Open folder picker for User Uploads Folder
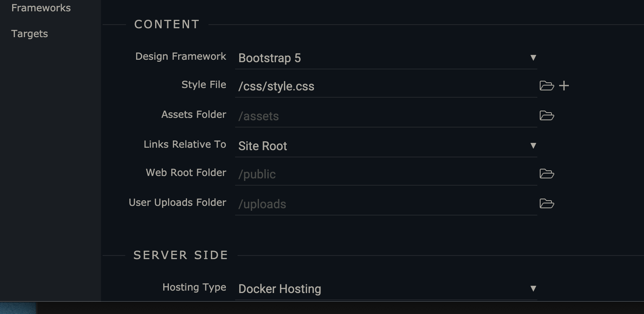Image resolution: width=644 pixels, height=314 pixels. point(547,204)
